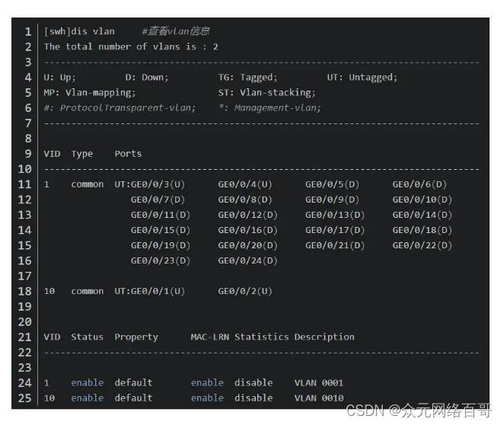This screenshot has height=425, width=504.
Task: Click port 'GE0/0/2(U)' in VLAN 10
Action: pyautogui.click(x=245, y=291)
